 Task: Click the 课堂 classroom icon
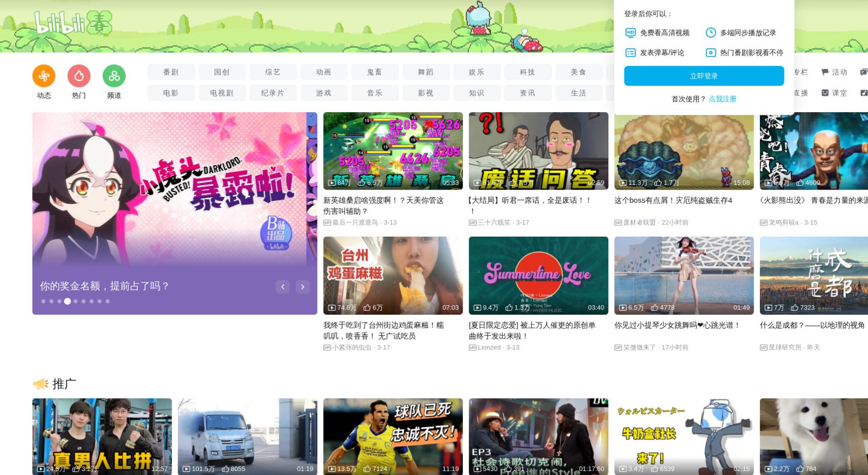[x=825, y=93]
